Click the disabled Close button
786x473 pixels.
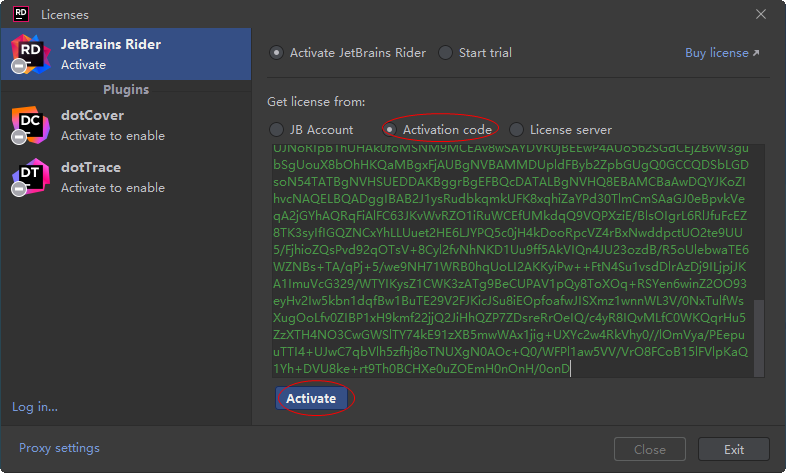(650, 449)
